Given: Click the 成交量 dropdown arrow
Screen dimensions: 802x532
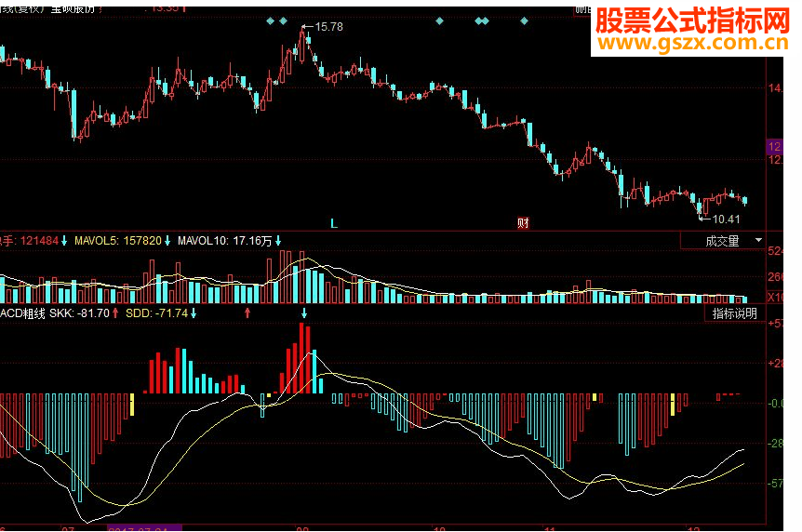Looking at the screenshot, I should [758, 240].
